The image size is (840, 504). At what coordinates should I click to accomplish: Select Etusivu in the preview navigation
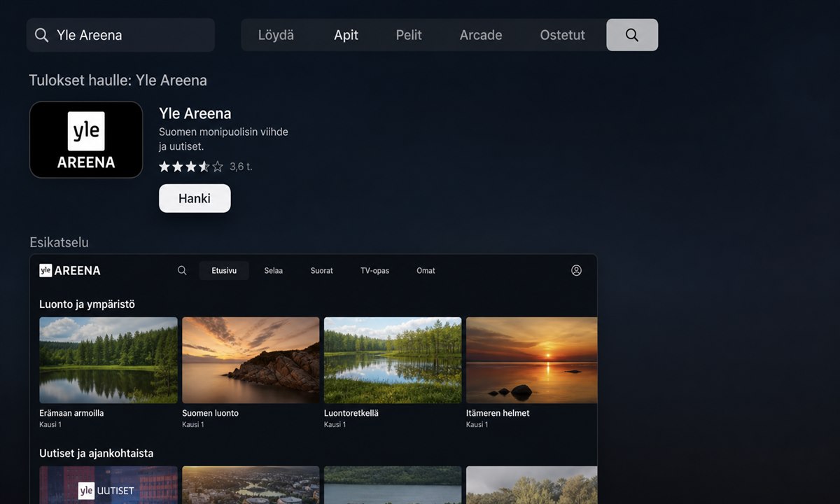point(224,270)
